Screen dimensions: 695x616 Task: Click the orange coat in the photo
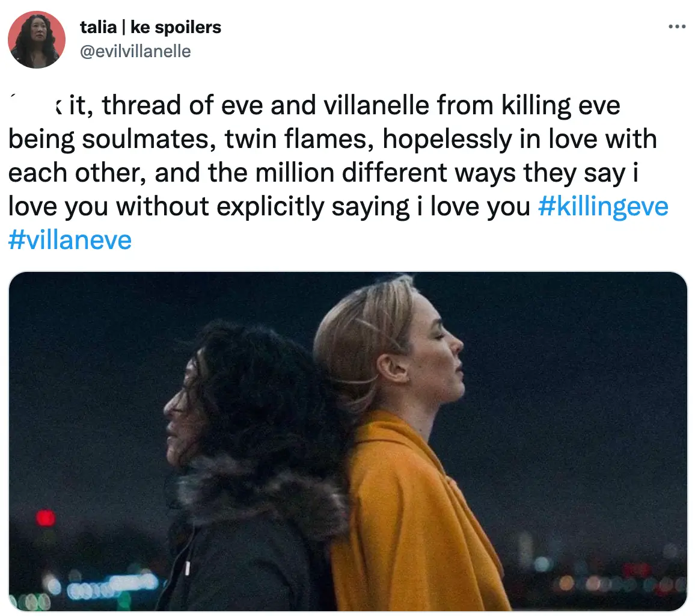(415, 511)
